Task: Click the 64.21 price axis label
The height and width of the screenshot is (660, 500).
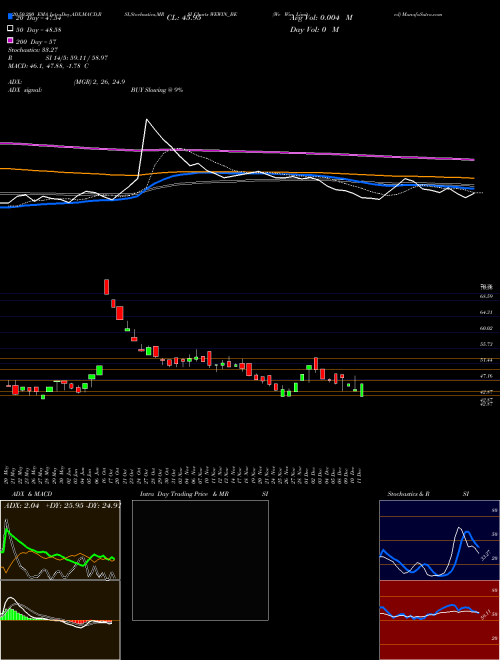Action: pos(486,312)
